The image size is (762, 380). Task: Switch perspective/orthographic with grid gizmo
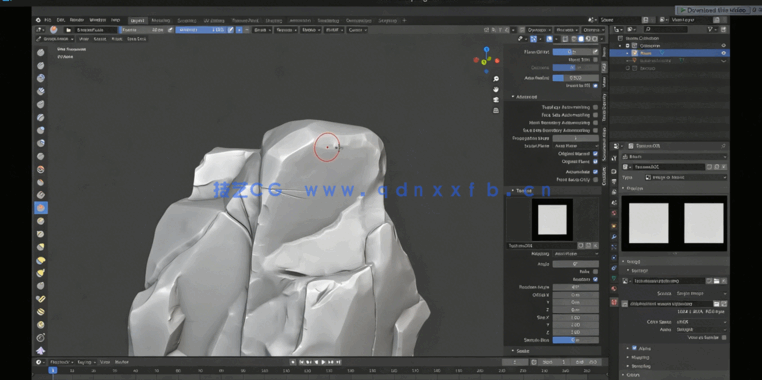coord(496,111)
